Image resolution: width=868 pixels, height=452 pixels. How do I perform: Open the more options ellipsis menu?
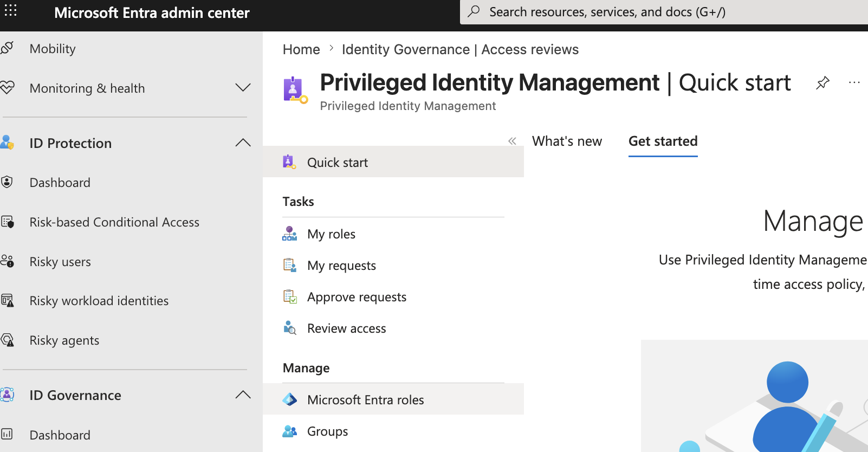coord(854,83)
